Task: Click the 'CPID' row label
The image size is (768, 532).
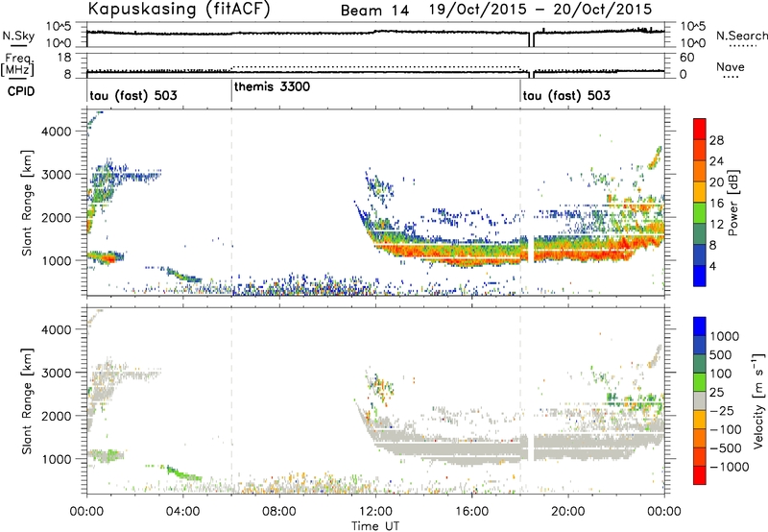Action: [x=21, y=91]
